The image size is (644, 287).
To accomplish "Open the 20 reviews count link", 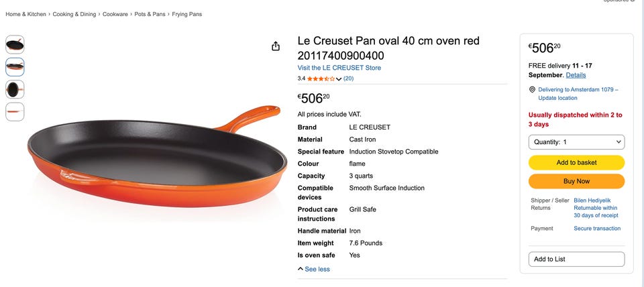I will pyautogui.click(x=348, y=78).
